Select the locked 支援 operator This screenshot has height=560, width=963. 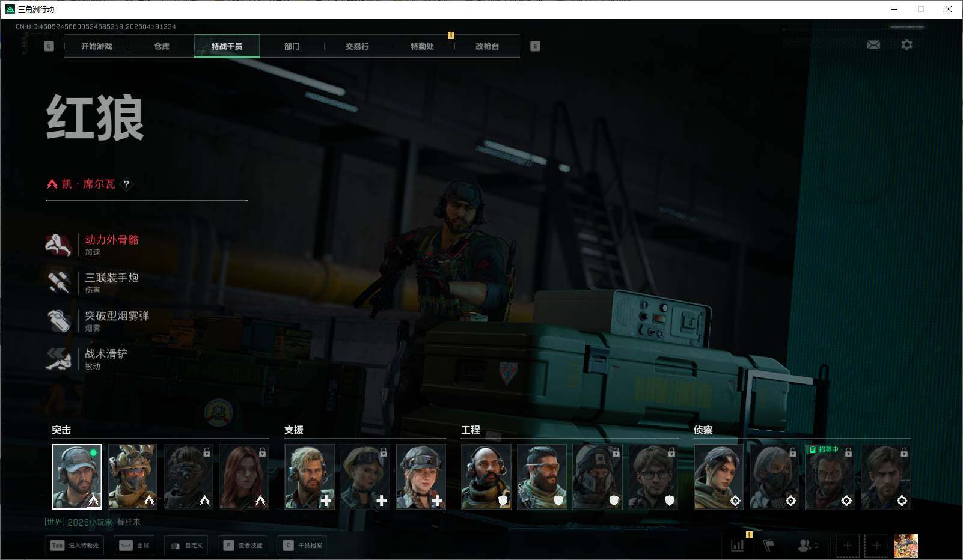tap(365, 476)
